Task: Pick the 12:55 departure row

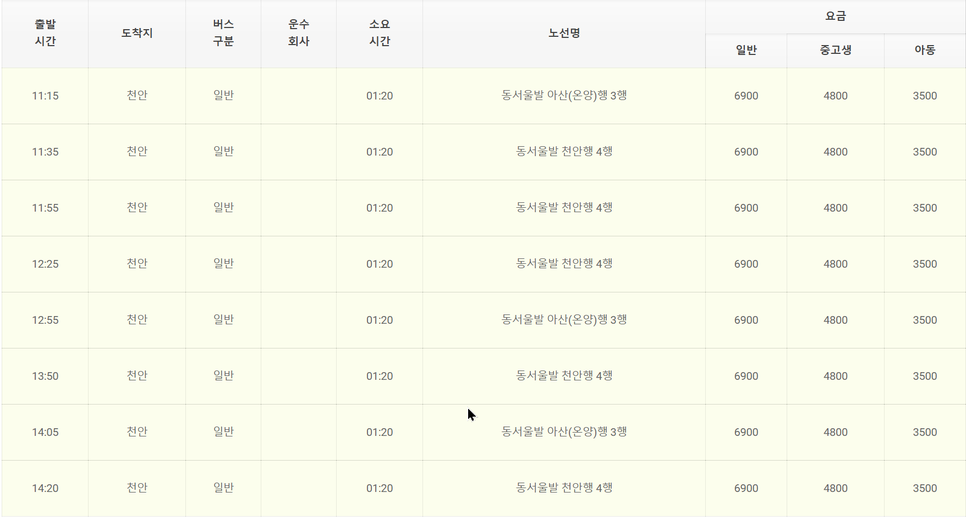Action: pos(483,320)
